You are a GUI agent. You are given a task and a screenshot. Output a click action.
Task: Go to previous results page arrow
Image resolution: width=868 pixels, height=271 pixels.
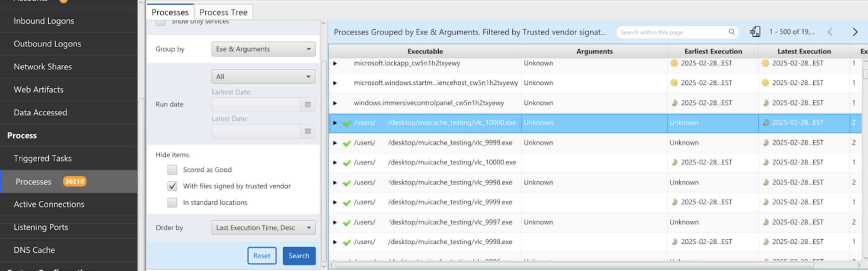(x=830, y=32)
